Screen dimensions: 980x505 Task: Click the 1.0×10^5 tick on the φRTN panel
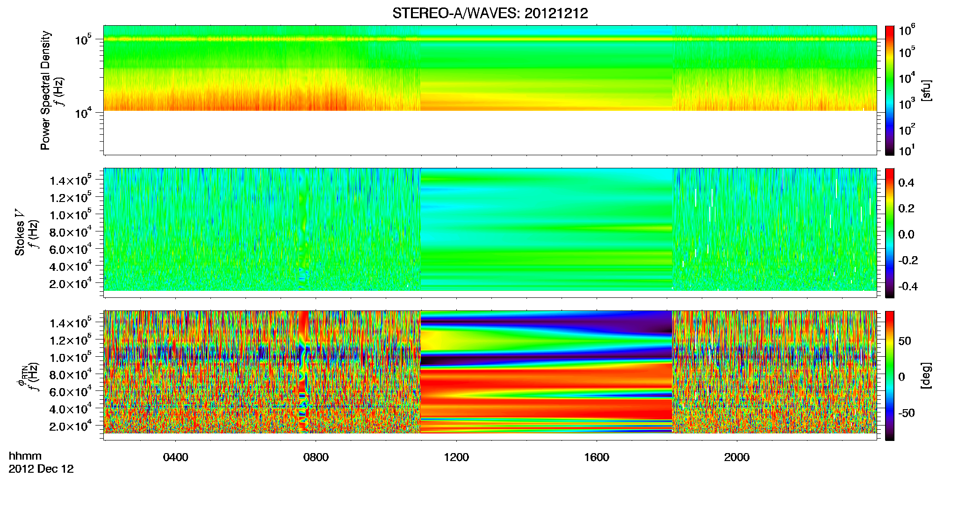pos(71,357)
